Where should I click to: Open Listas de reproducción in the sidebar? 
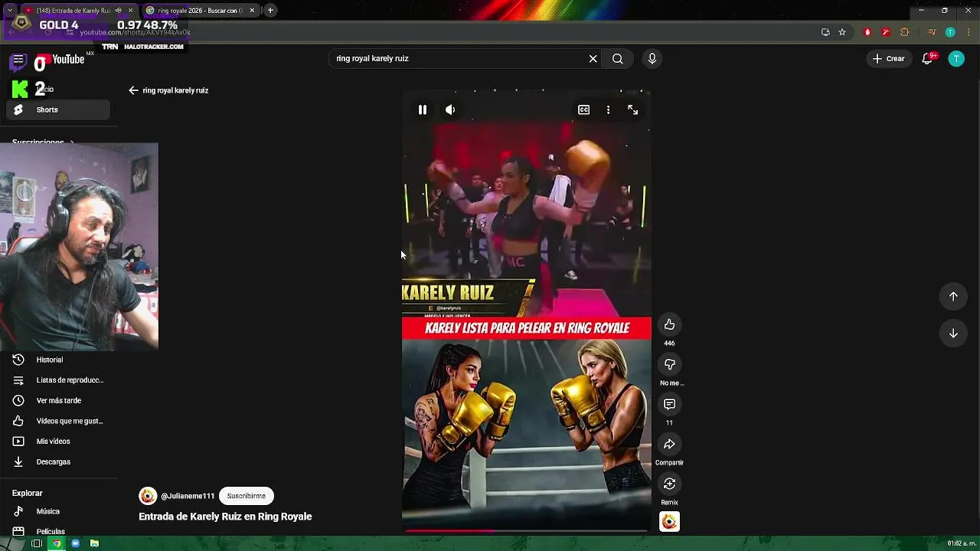click(58, 380)
